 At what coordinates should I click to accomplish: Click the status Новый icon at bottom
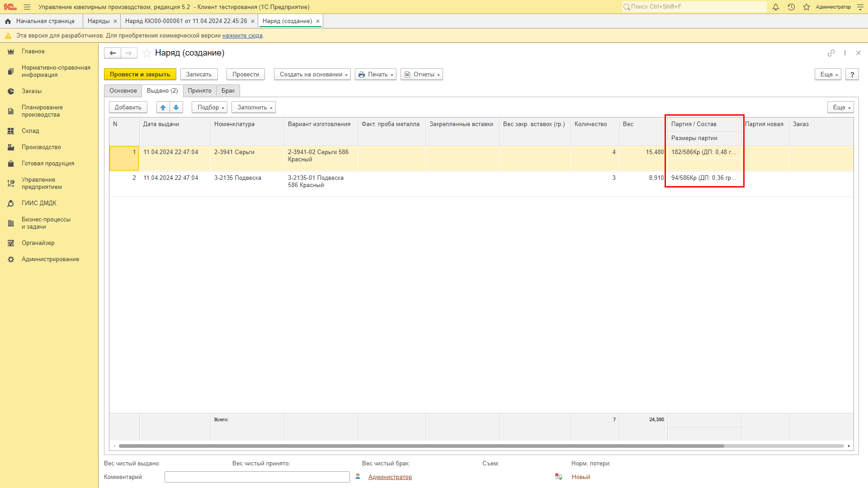point(559,477)
